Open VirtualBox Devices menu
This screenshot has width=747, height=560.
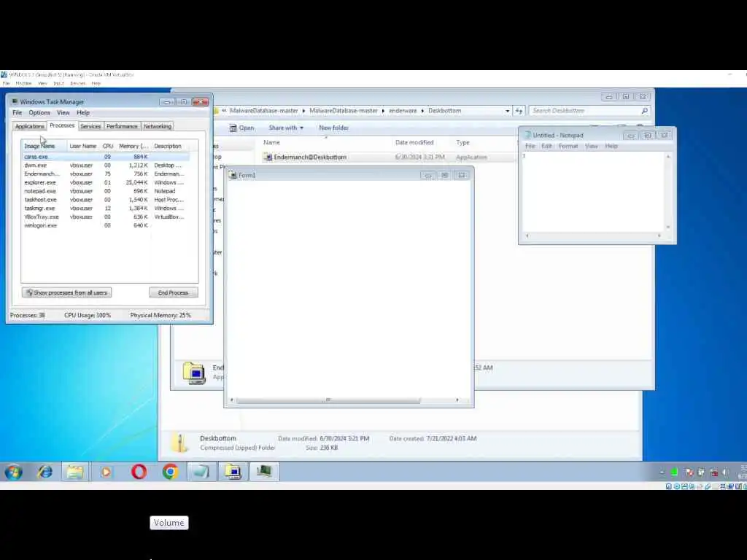tap(77, 83)
